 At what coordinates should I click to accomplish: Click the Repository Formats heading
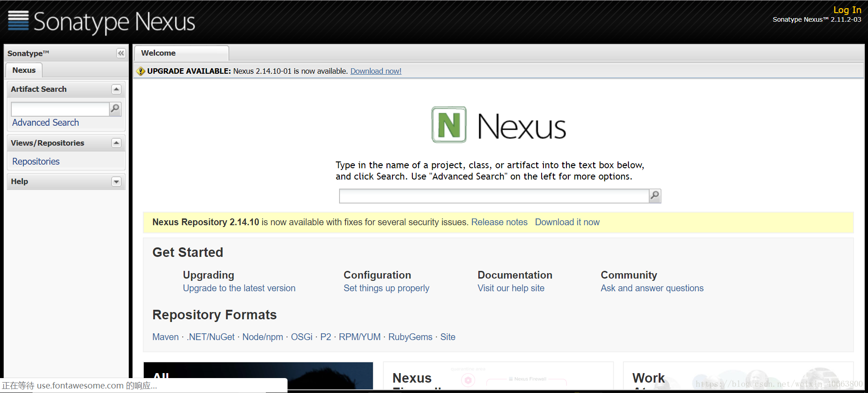point(214,315)
